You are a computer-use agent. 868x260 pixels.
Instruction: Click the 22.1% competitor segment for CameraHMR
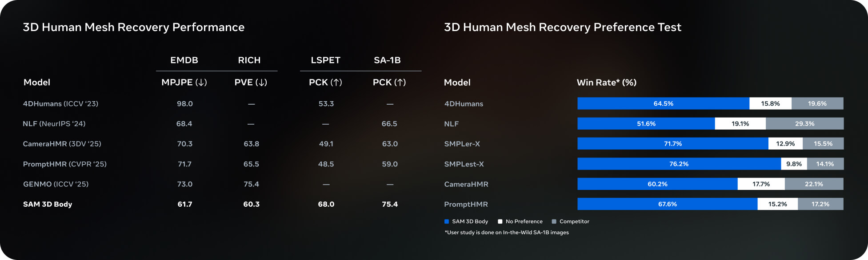pyautogui.click(x=814, y=184)
